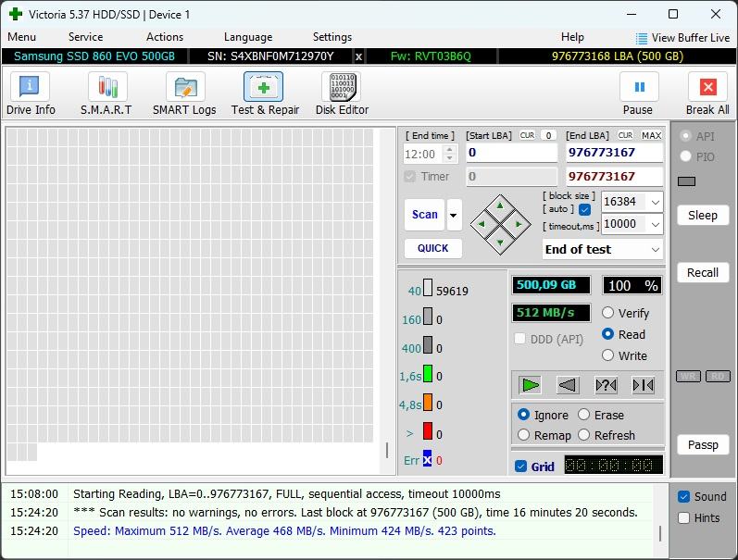The width and height of the screenshot is (738, 560).
Task: Open the Menu menu
Action: tap(21, 37)
